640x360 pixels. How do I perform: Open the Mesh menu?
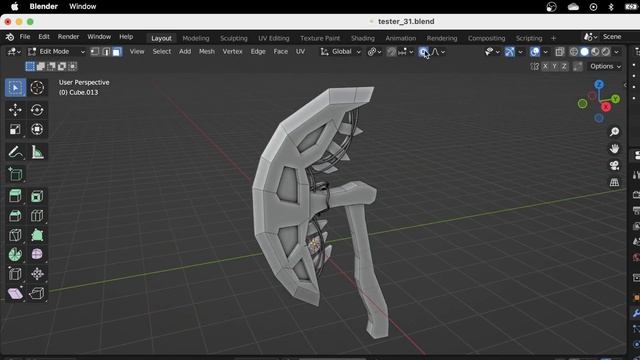(207, 51)
